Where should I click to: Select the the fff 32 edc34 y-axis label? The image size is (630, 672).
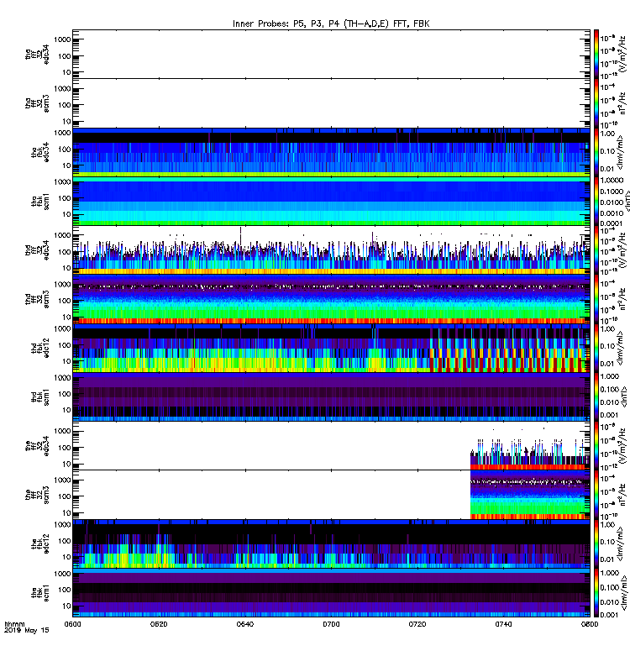pyautogui.click(x=37, y=446)
